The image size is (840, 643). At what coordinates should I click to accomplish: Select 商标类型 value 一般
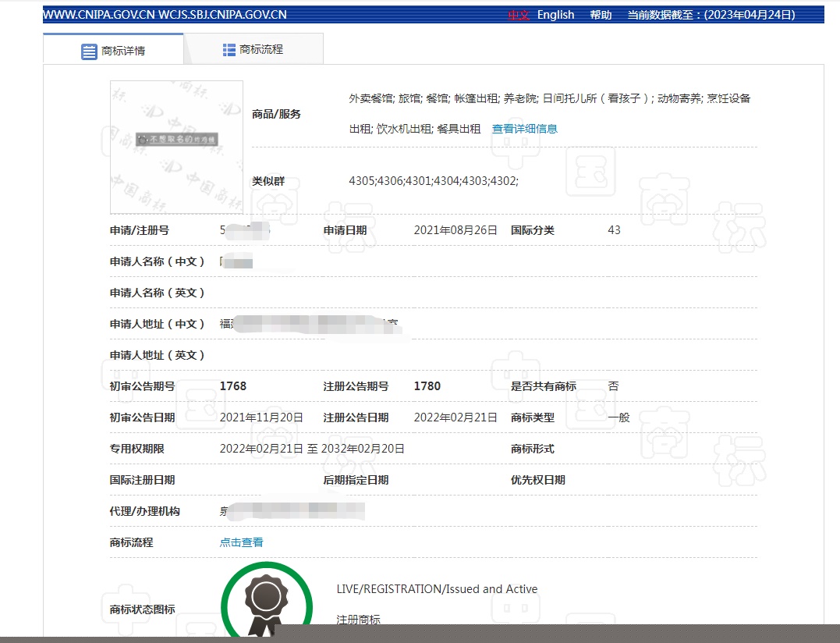618,417
